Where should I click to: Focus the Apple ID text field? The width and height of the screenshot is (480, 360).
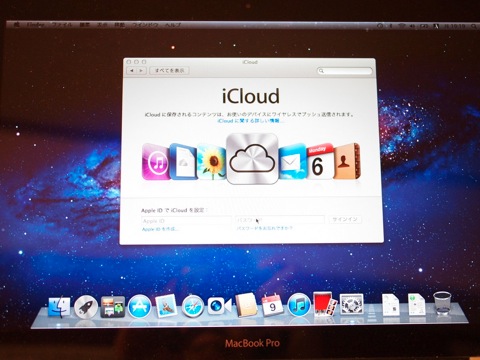click(186, 221)
